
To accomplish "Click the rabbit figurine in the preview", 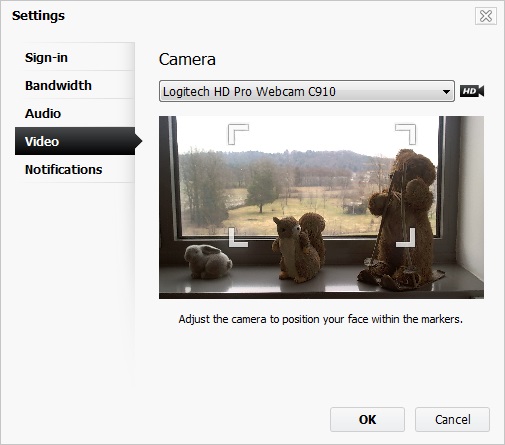I will tap(208, 261).
